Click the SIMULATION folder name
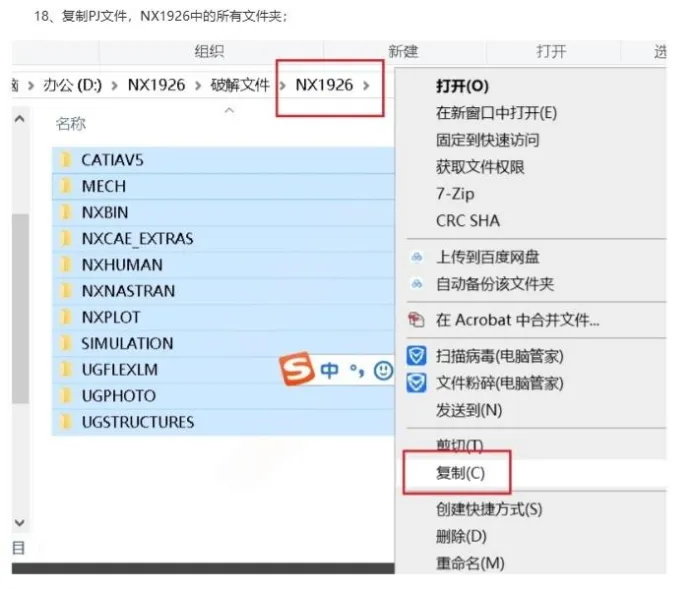The width and height of the screenshot is (692, 590). (x=127, y=343)
